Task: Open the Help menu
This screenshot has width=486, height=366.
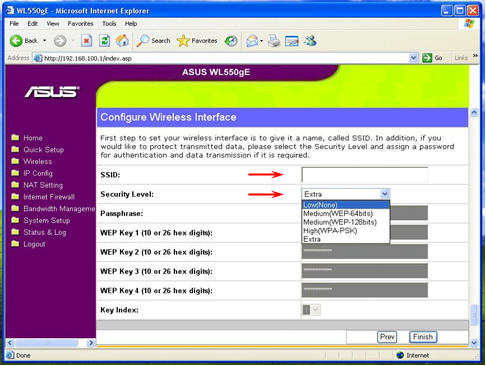Action: [x=131, y=24]
